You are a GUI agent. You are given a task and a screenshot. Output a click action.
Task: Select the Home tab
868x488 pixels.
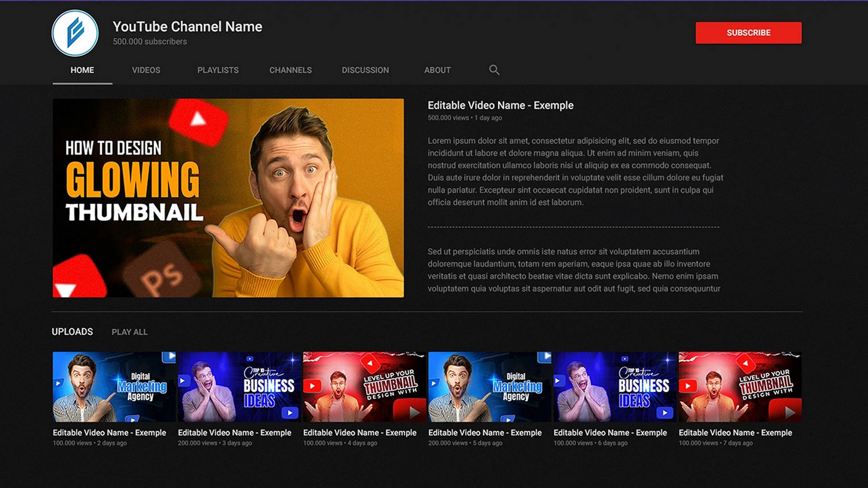pos(82,70)
